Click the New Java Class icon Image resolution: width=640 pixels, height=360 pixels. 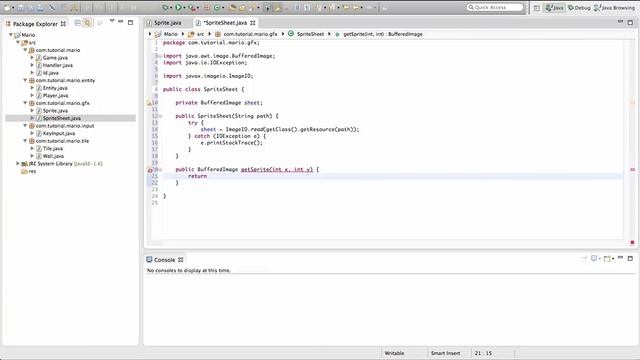(217, 8)
